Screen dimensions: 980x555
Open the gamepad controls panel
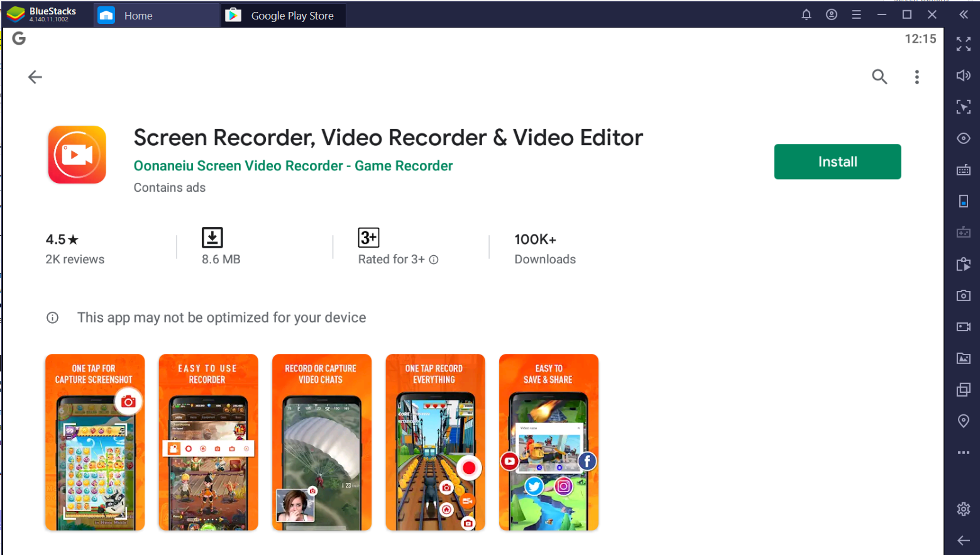963,233
